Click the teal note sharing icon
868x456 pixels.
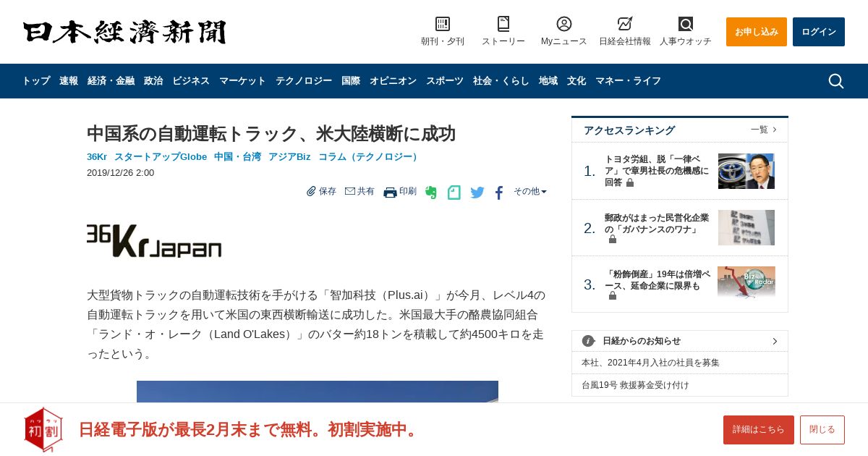pyautogui.click(x=454, y=193)
